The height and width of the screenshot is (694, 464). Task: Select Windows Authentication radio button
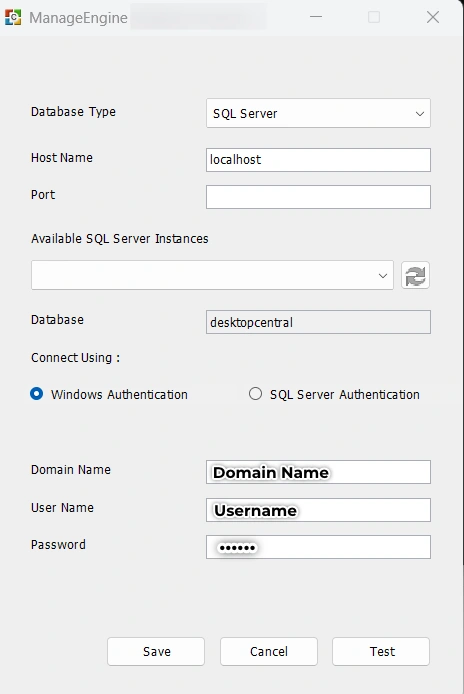(x=37, y=393)
